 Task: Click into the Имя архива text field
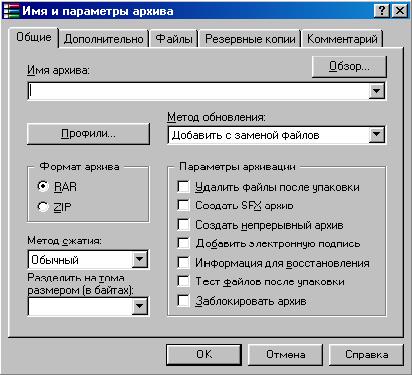click(x=199, y=91)
